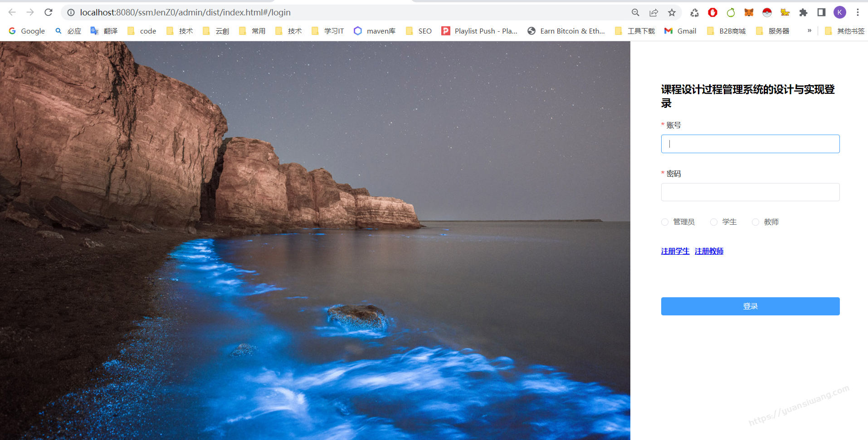The width and height of the screenshot is (868, 440).
Task: Open the 常用 bookmark folder
Action: (x=252, y=31)
